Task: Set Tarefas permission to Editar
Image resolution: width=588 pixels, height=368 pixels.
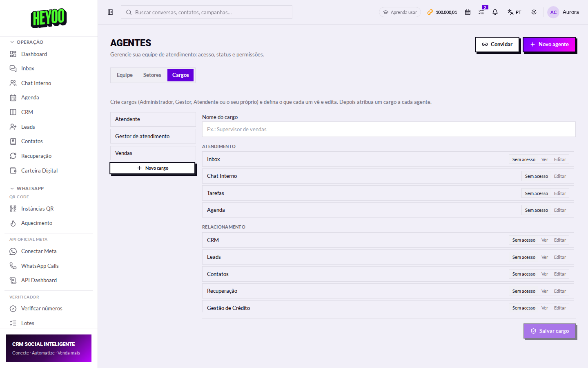Action: [560, 193]
